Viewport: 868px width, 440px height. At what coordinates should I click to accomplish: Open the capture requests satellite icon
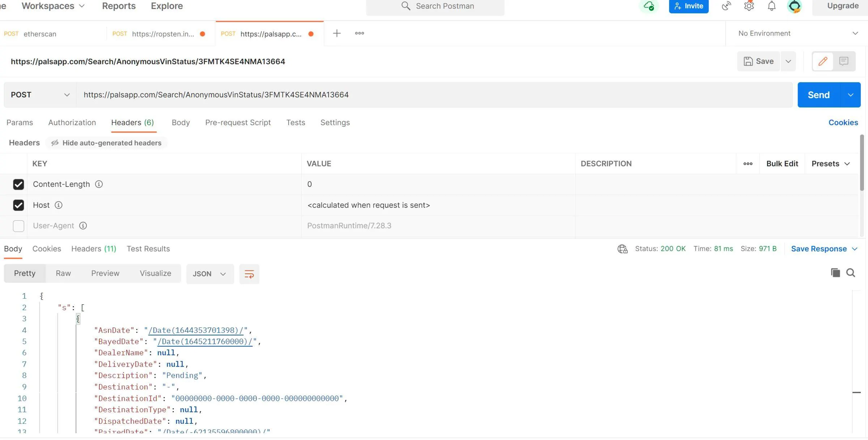coord(726,6)
